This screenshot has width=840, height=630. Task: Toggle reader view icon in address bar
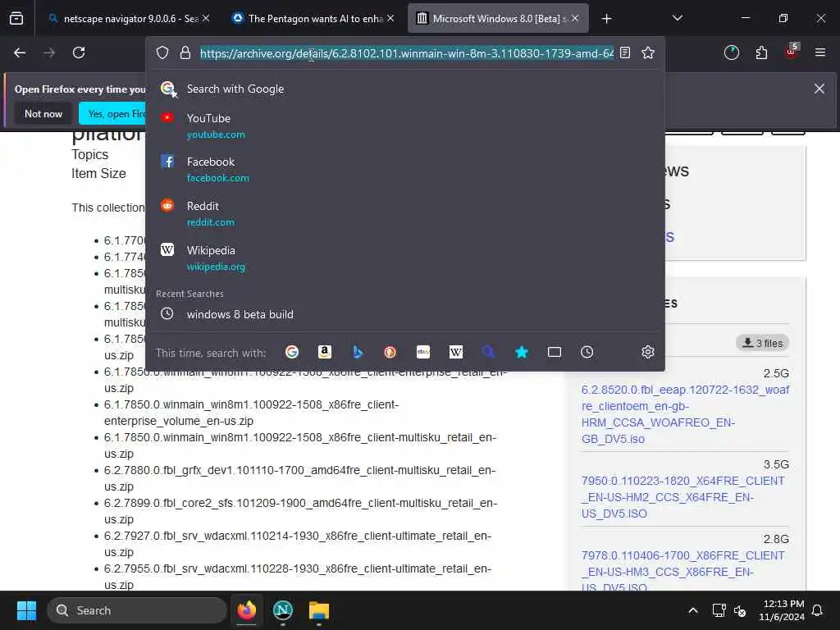[x=624, y=52]
